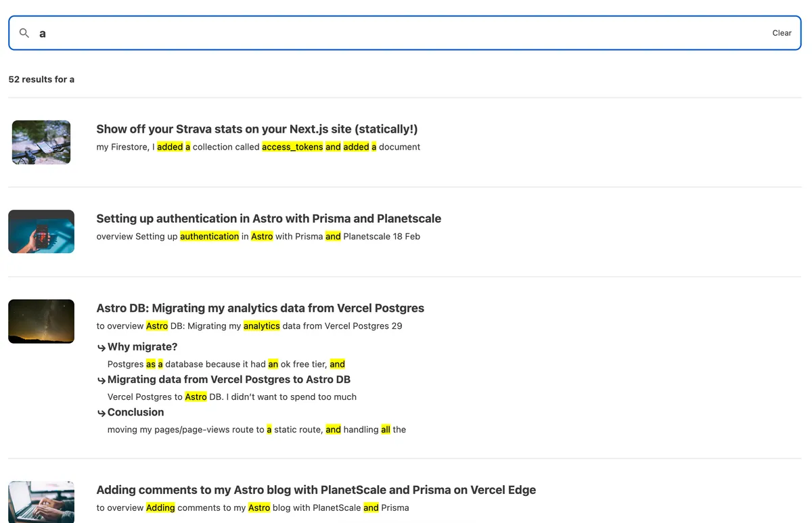Screen dimensions: 812x523
Task: Jump to 'Migrating data from Vercel Postgres to Astro DB'
Action: (x=229, y=380)
